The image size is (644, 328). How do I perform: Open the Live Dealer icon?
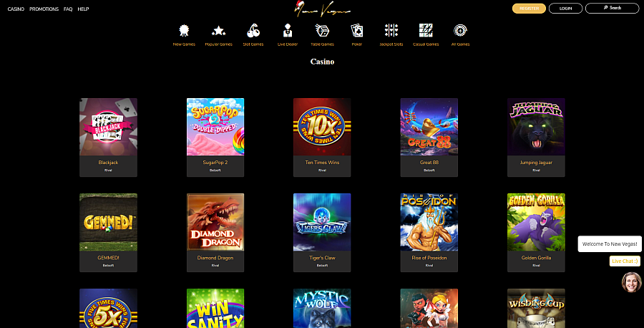click(288, 30)
